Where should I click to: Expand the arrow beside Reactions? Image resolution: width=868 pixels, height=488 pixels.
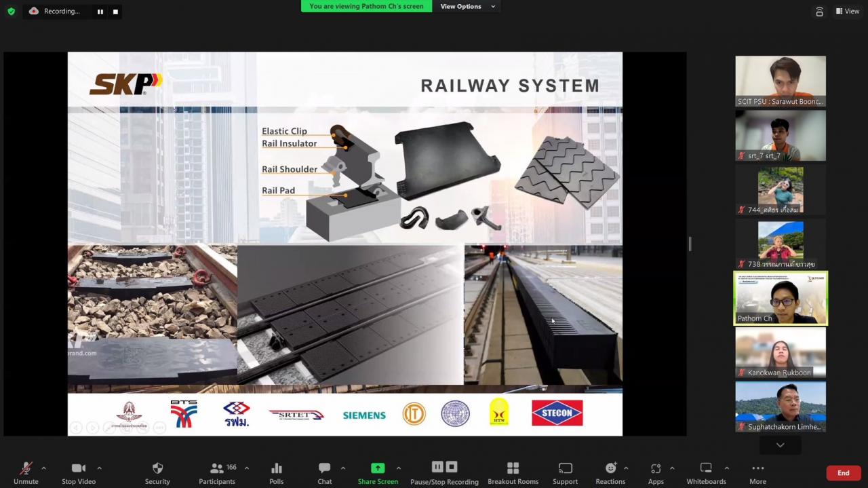pos(625,468)
